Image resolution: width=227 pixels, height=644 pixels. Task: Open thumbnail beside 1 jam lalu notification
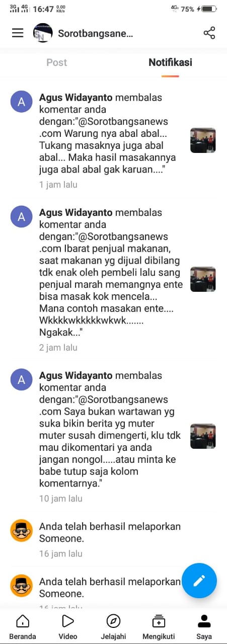(x=203, y=140)
